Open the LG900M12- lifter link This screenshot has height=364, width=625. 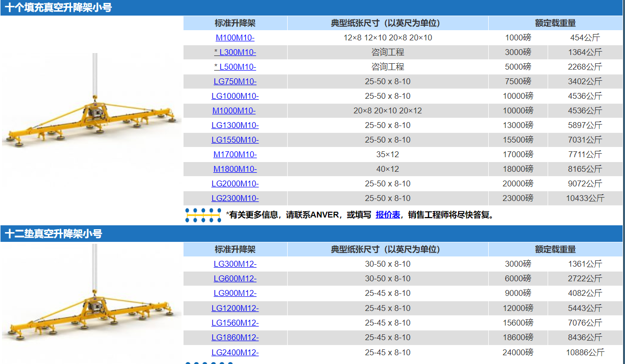[x=235, y=293]
